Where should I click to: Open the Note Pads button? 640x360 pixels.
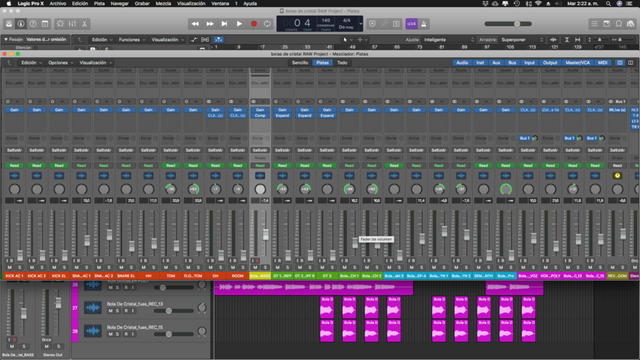(x=607, y=24)
